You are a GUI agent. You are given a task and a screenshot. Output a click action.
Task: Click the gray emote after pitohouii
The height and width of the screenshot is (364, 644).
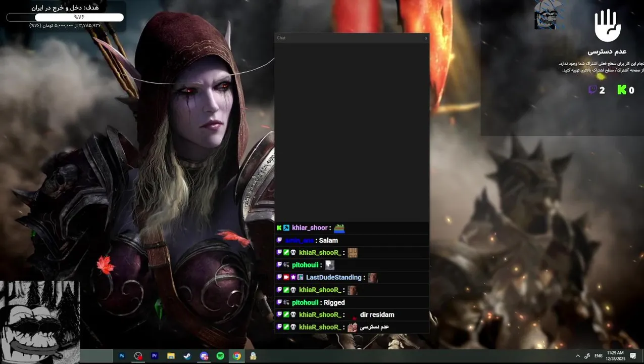[x=329, y=265]
